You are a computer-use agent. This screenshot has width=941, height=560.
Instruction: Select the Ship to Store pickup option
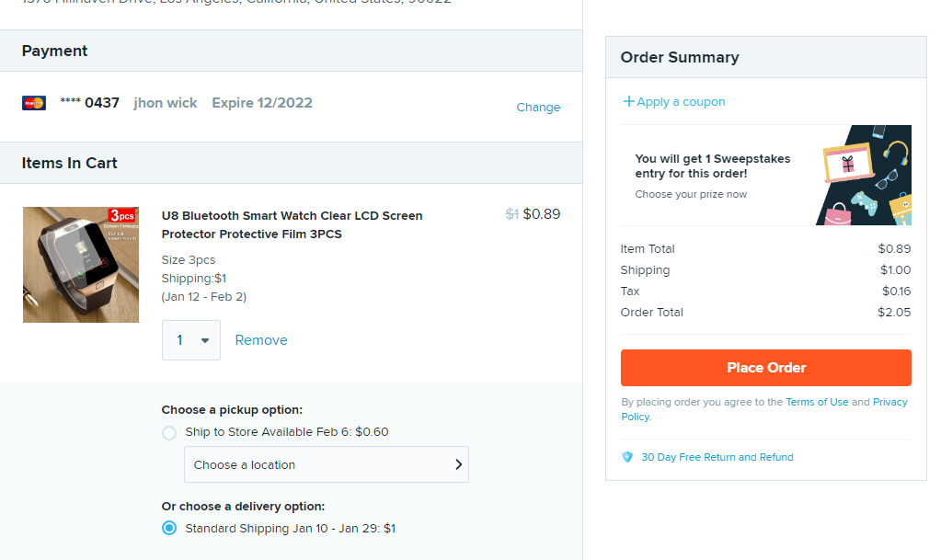click(169, 432)
